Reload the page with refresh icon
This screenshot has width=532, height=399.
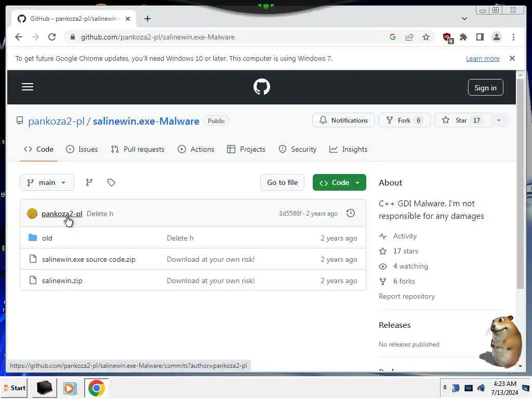click(x=52, y=37)
